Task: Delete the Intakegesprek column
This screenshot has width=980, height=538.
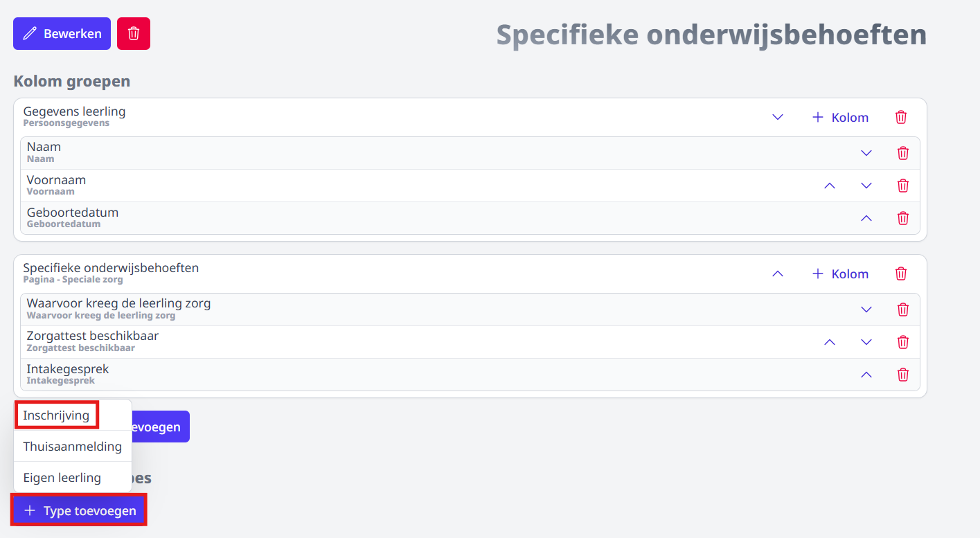Action: coord(903,375)
